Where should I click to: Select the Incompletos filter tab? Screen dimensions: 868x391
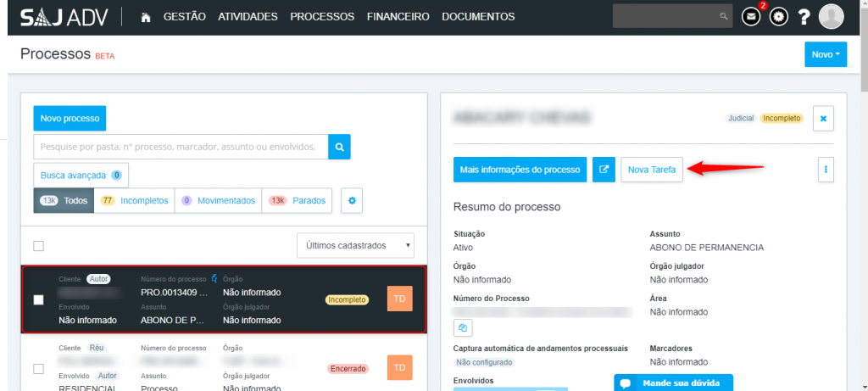pyautogui.click(x=135, y=200)
